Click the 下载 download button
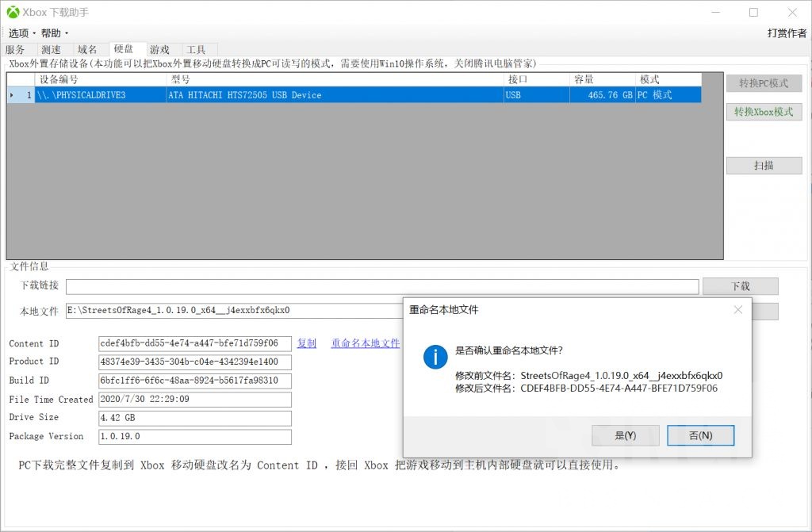 point(741,285)
